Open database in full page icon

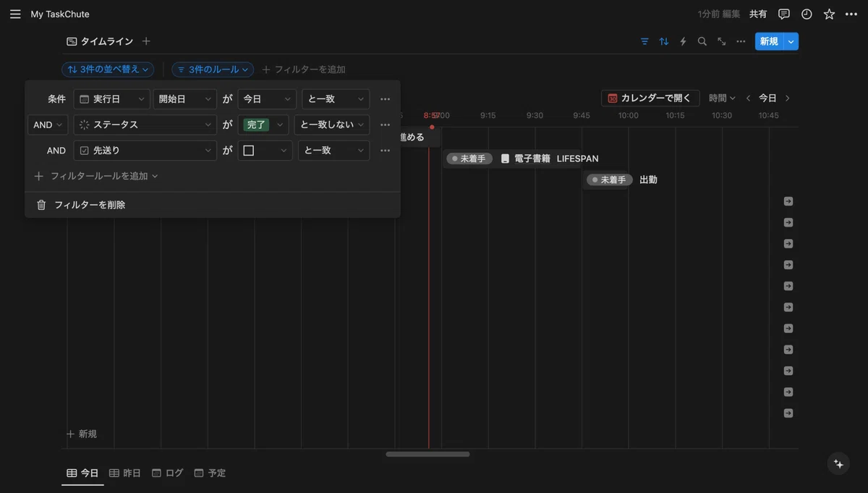722,41
